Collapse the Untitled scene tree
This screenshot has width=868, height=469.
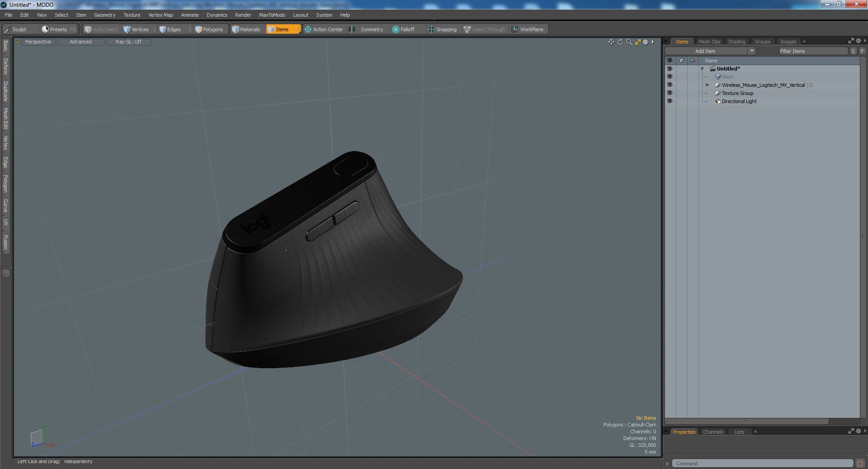point(702,69)
